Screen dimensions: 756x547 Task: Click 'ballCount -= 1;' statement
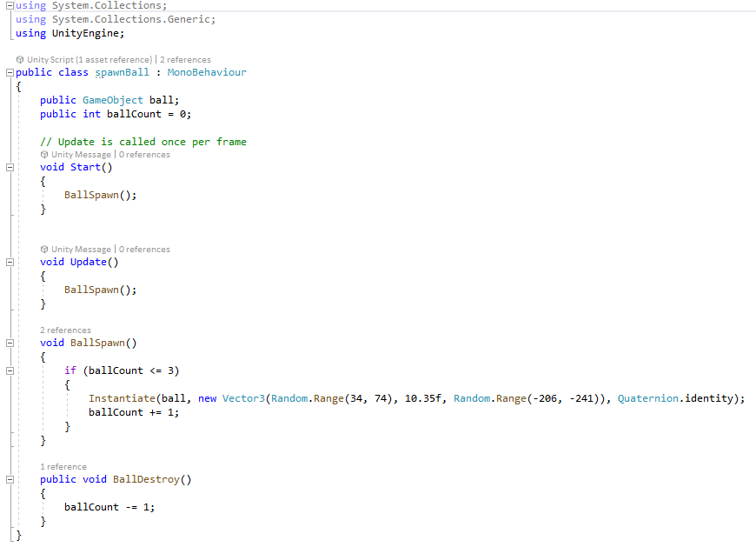tap(109, 508)
